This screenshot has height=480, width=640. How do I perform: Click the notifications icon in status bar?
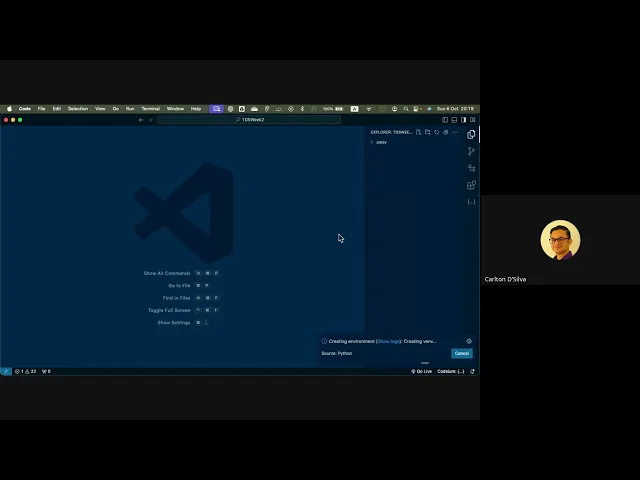tap(472, 371)
